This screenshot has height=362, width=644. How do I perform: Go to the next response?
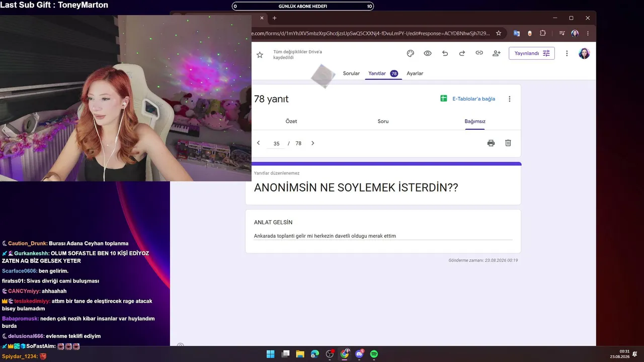[312, 143]
